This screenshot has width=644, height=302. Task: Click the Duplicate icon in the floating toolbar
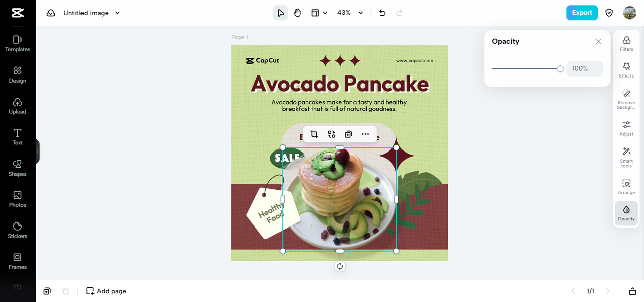[348, 134]
